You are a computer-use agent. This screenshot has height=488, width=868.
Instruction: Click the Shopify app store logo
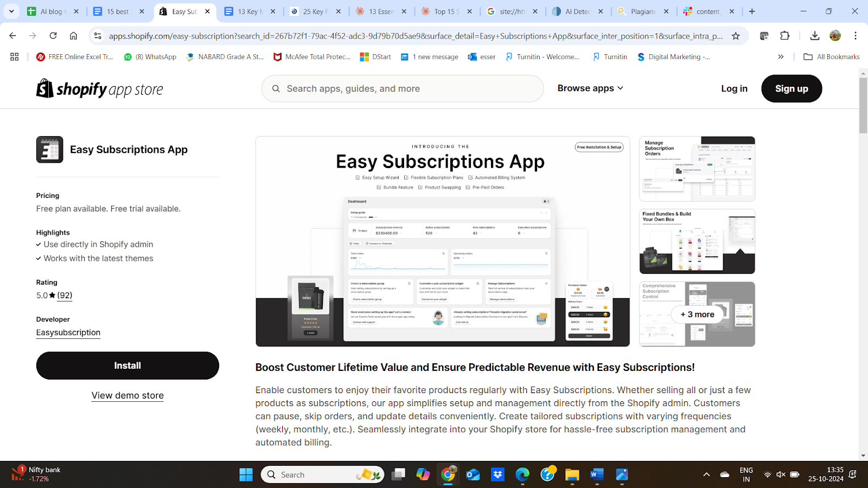[x=100, y=88]
